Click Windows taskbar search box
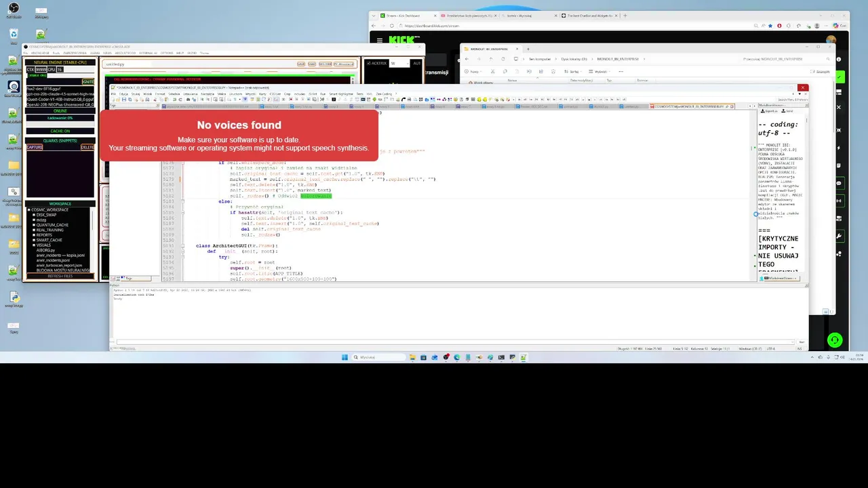The image size is (868, 488). tap(378, 357)
